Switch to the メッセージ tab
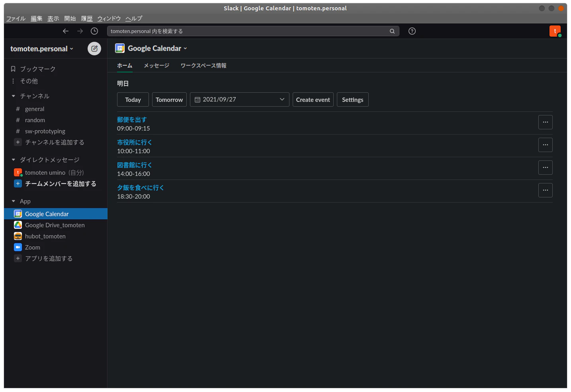Image resolution: width=571 pixels, height=392 pixels. (x=156, y=65)
